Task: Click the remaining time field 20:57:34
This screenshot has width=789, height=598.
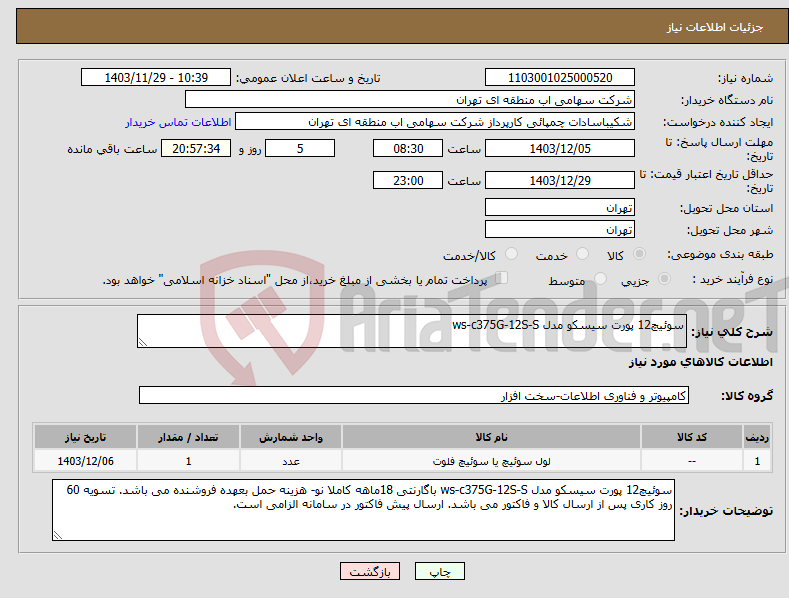Action: [196, 148]
